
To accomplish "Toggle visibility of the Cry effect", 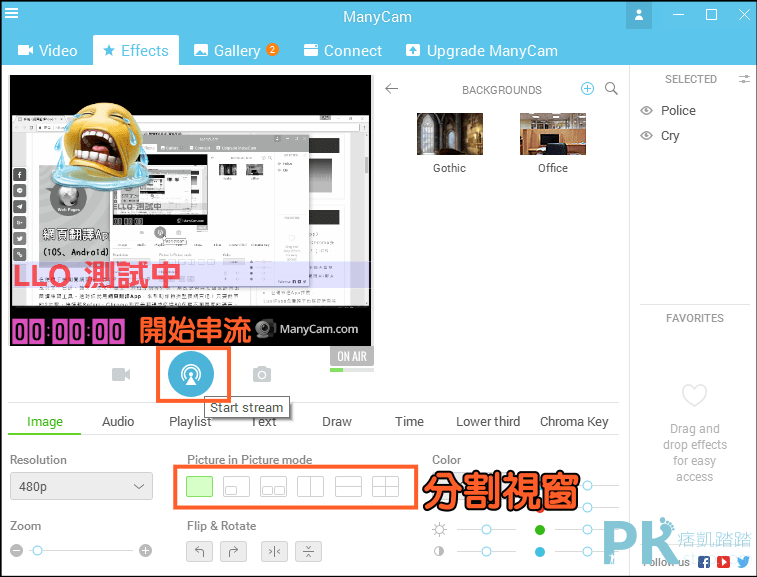I will point(646,136).
